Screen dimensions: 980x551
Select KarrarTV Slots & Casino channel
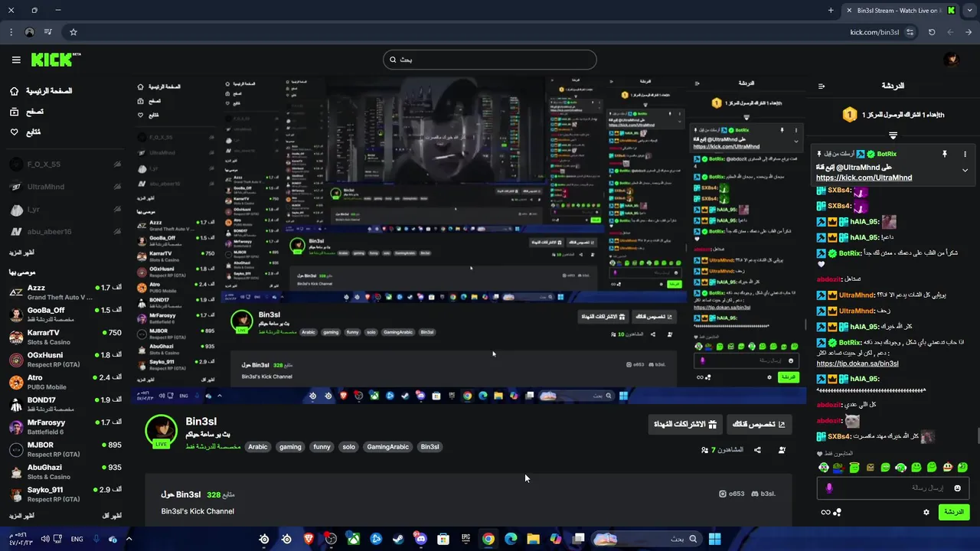(64, 337)
